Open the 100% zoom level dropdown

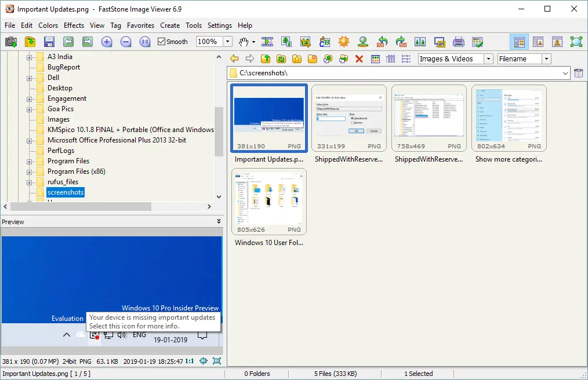[x=228, y=42]
